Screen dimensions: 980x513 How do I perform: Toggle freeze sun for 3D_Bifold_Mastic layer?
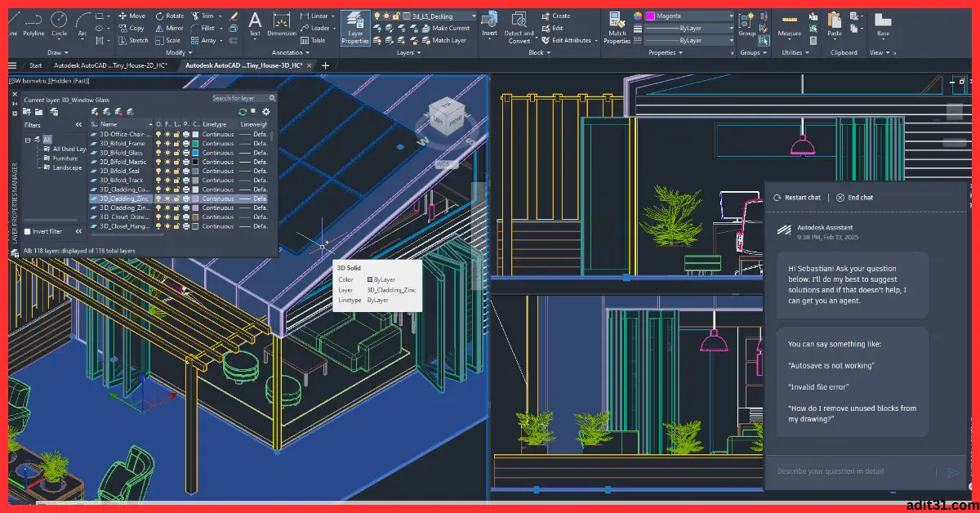[167, 162]
